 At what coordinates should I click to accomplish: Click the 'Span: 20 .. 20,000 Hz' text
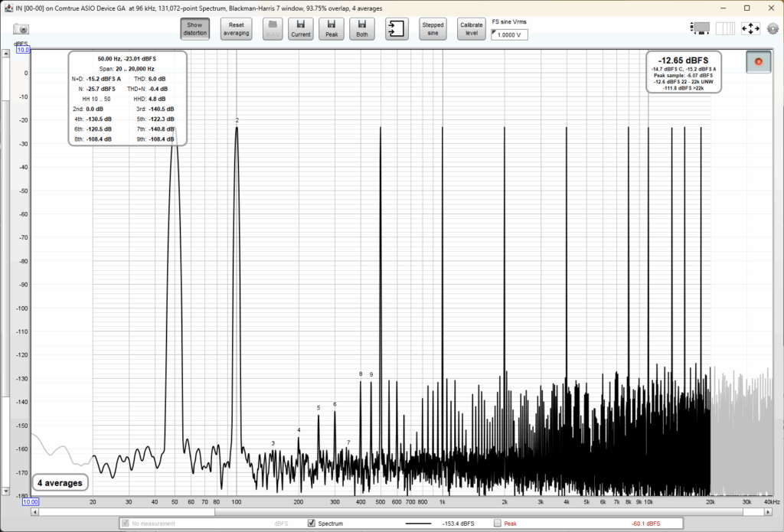tap(127, 69)
